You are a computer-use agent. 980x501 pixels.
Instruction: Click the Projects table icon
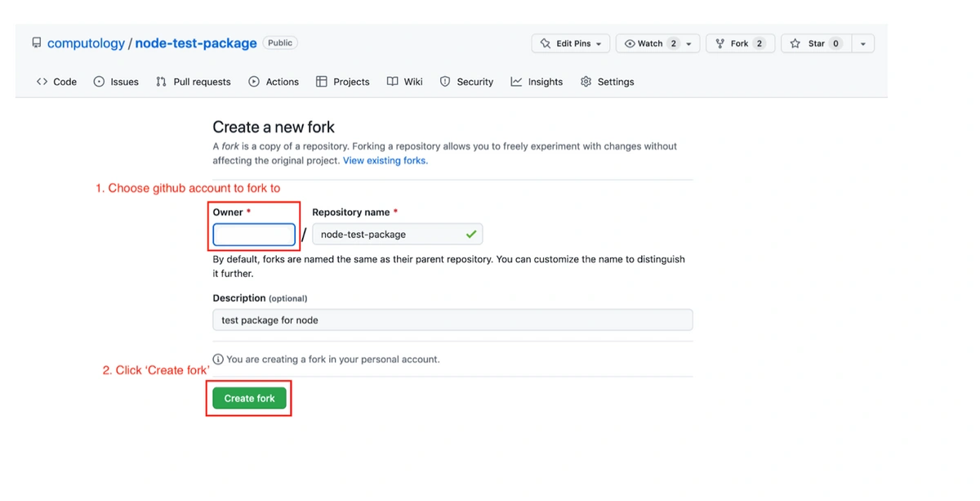pos(321,82)
